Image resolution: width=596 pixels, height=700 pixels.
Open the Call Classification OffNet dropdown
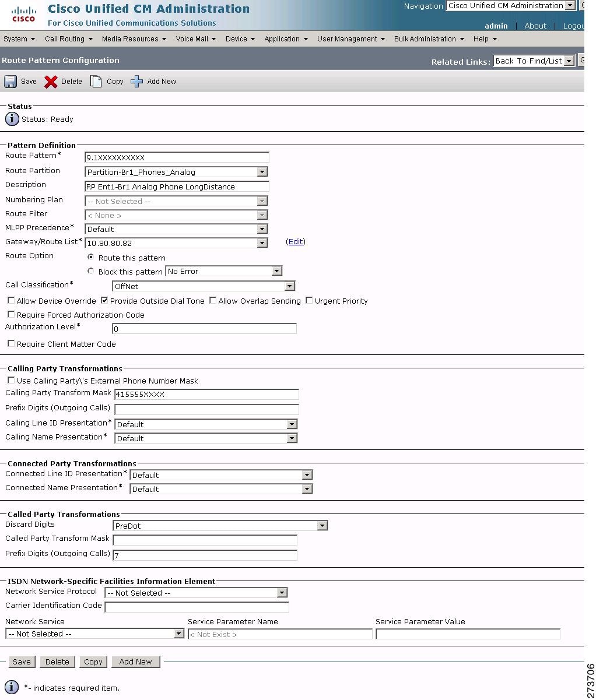(204, 286)
